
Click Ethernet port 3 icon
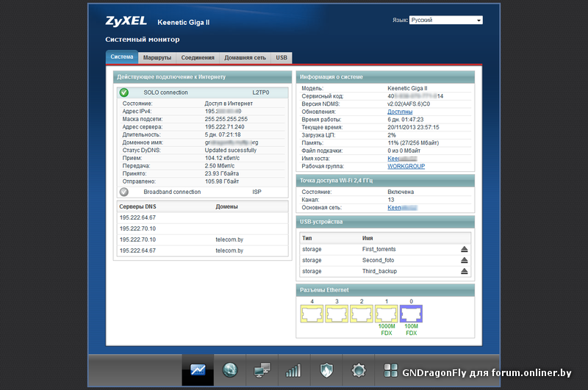click(337, 314)
